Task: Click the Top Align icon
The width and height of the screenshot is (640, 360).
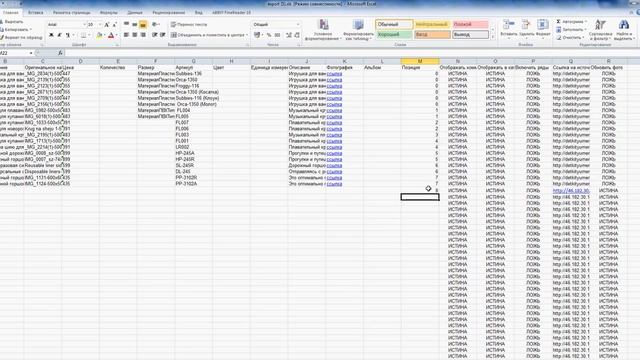Action: tap(127, 24)
